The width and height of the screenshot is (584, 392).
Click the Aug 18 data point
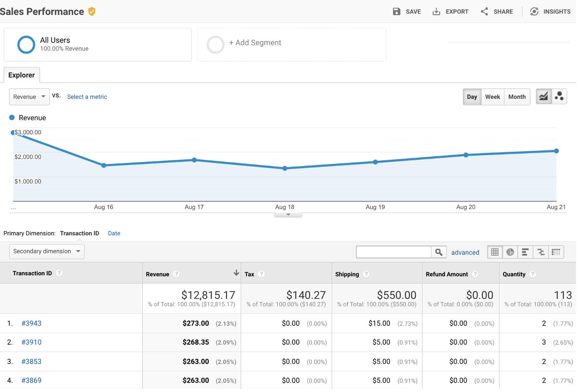[285, 168]
